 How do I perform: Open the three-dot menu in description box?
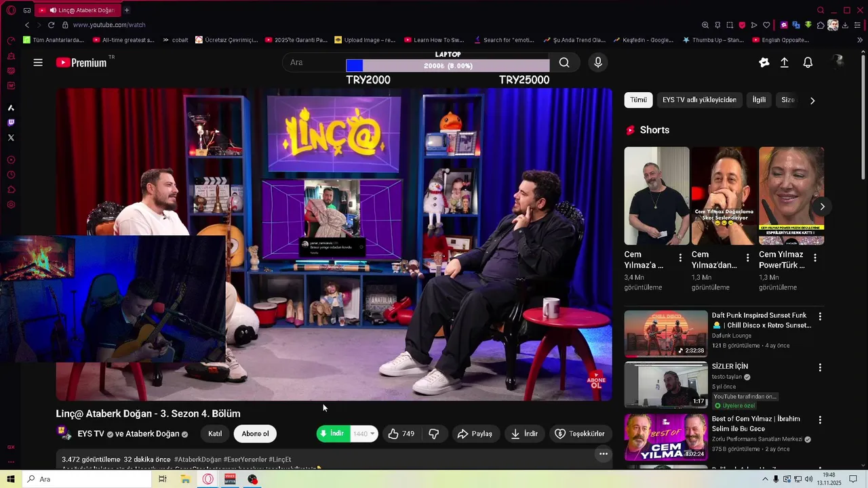pos(603,454)
